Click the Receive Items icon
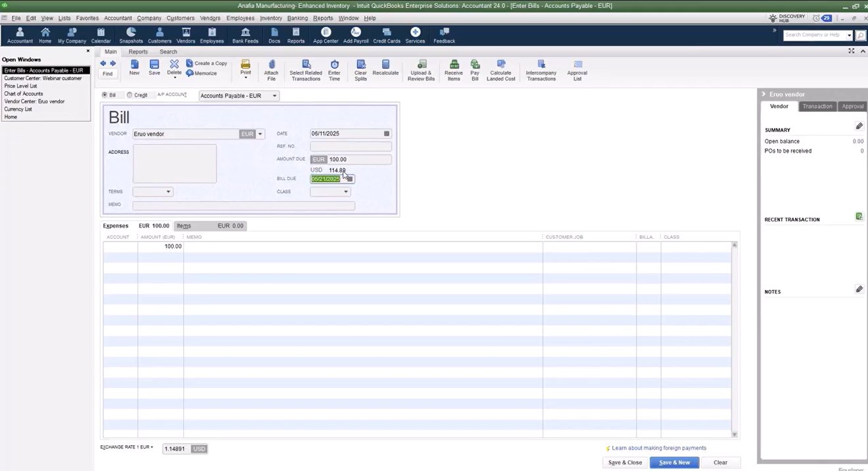 point(453,64)
